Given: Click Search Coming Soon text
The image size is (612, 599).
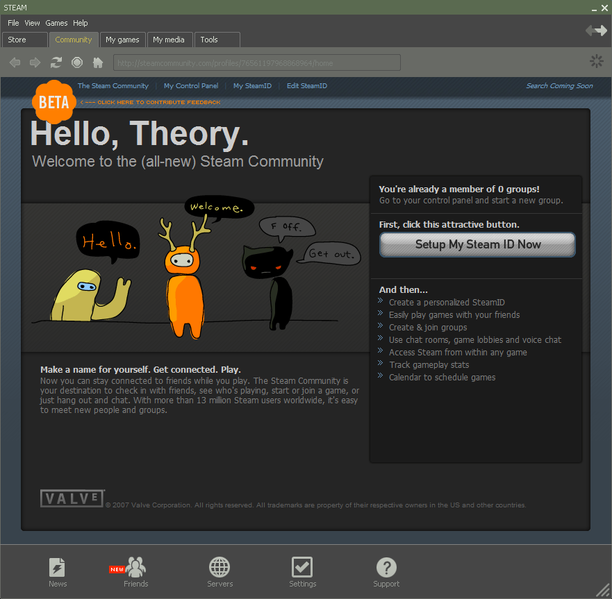Looking at the screenshot, I should tap(559, 86).
